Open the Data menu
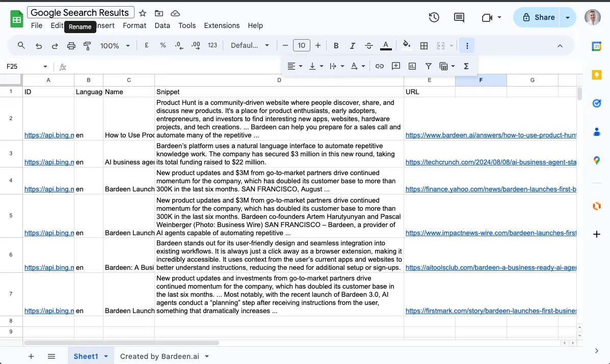Image resolution: width=610 pixels, height=364 pixels. click(x=162, y=25)
